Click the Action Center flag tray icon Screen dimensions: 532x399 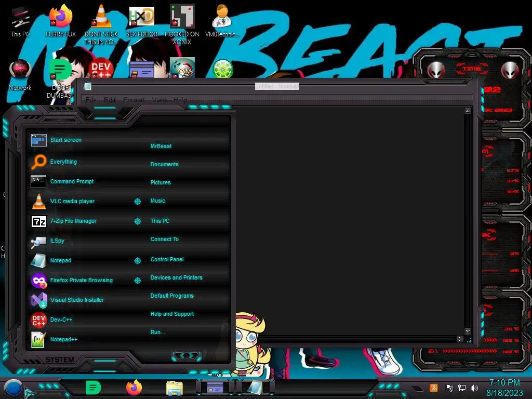[449, 388]
